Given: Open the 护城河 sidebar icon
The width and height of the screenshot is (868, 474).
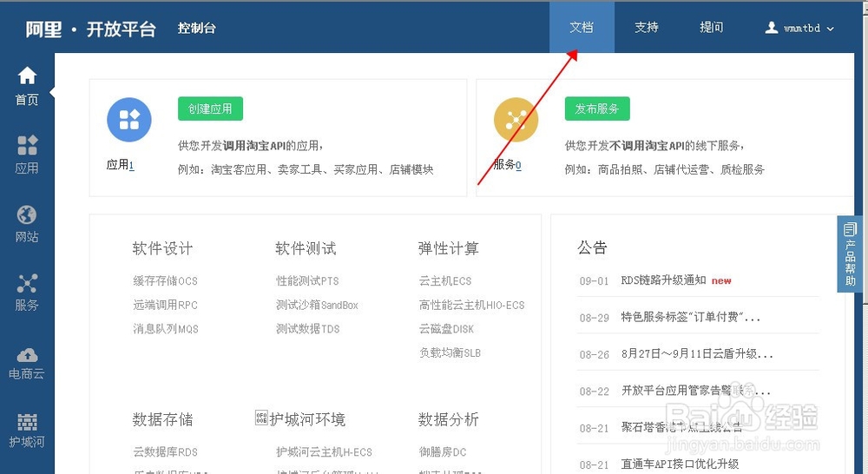Looking at the screenshot, I should coord(27,422).
